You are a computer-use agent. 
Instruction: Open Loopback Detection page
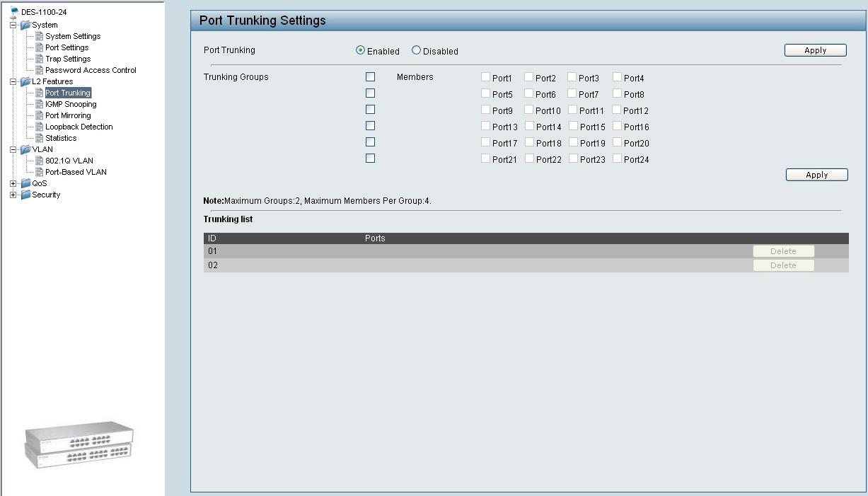79,127
